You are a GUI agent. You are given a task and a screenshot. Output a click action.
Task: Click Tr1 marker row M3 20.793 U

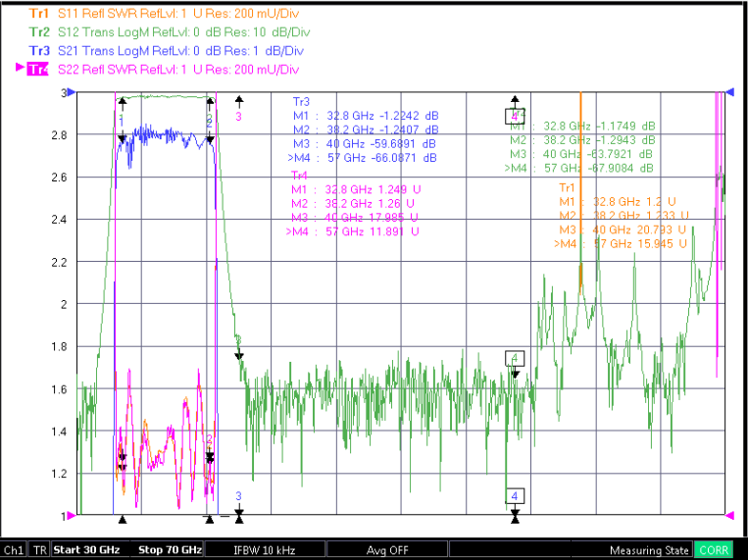click(x=623, y=229)
